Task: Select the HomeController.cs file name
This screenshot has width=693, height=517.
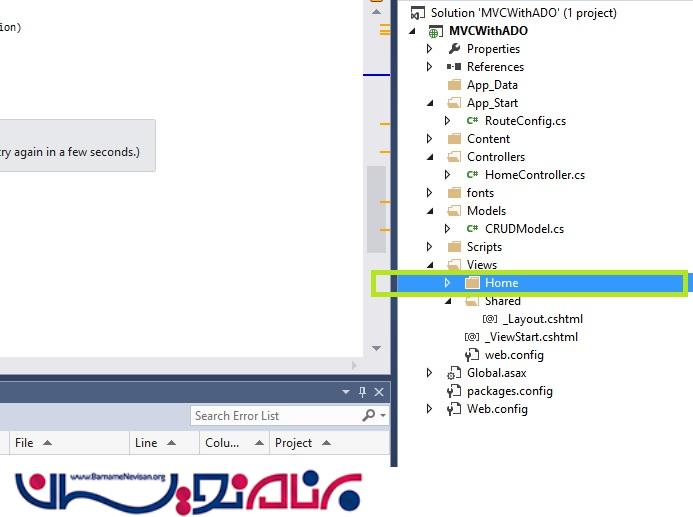Action: [x=535, y=175]
